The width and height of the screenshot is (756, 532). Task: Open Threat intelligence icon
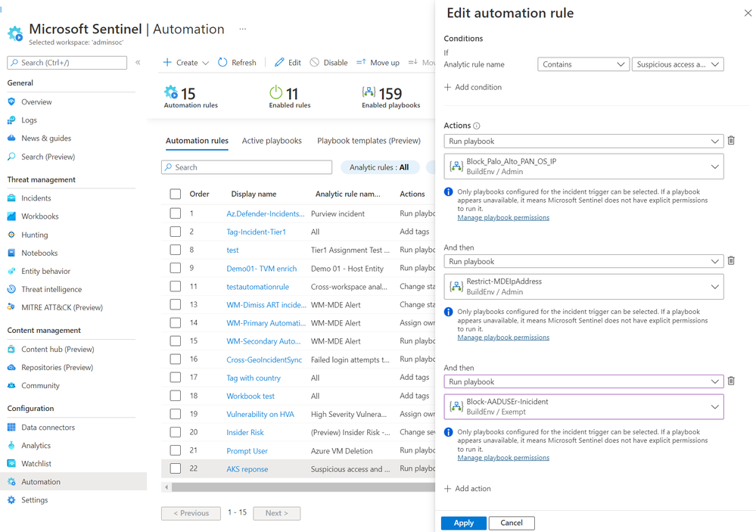pyautogui.click(x=11, y=289)
